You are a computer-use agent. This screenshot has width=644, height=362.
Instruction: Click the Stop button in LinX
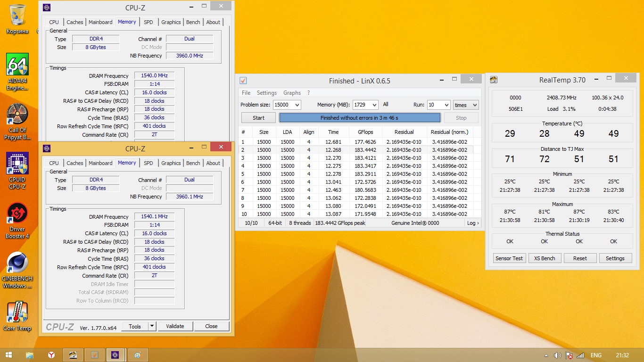[x=461, y=118]
